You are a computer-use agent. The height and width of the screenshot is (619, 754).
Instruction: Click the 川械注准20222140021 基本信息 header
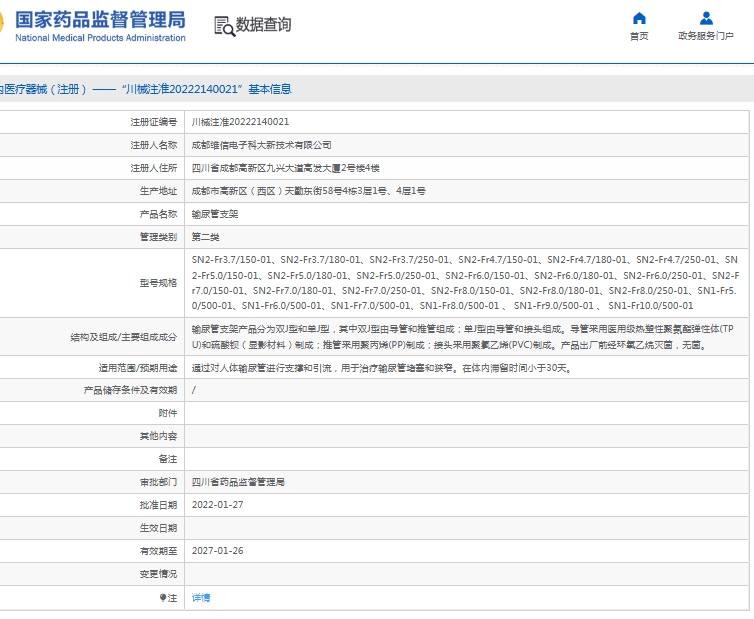tap(207, 89)
